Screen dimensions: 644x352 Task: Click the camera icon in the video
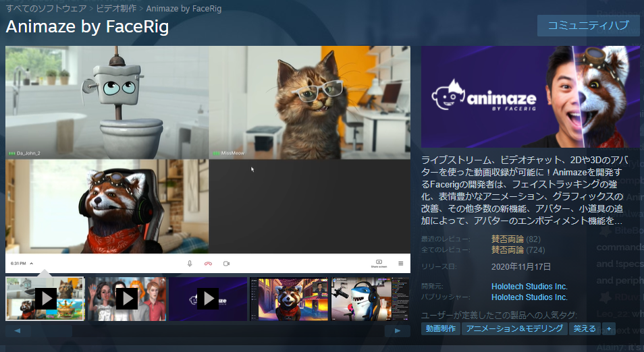pyautogui.click(x=226, y=264)
